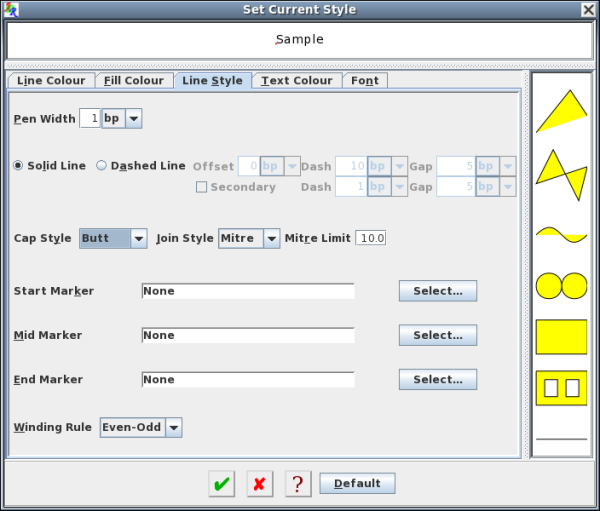Viewport: 600px width, 511px height.
Task: Click the End Marker text field
Action: (248, 379)
